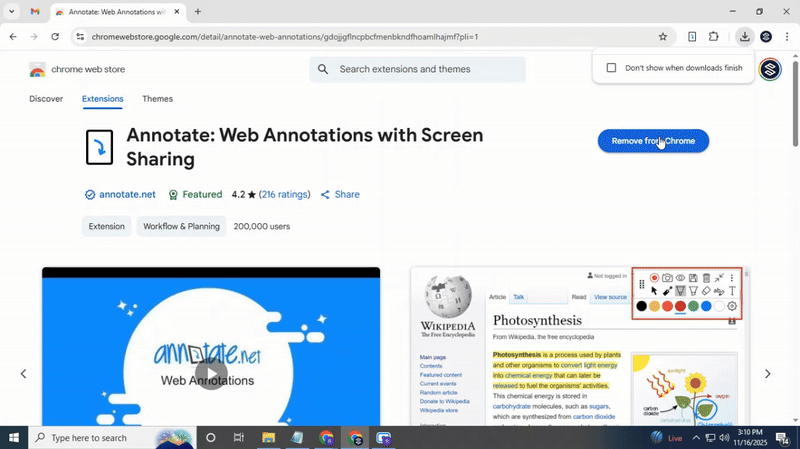Reload the current page
Screen dimensions: 800x449
tap(54, 37)
